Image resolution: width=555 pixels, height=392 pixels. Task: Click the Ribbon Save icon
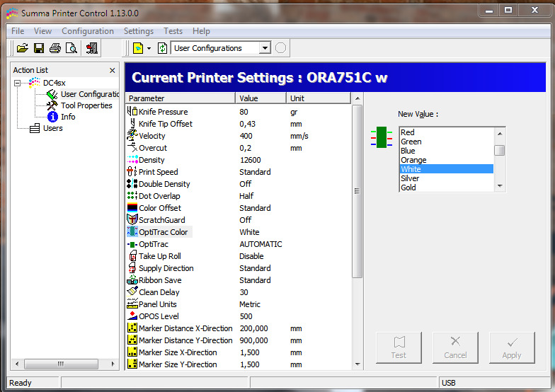click(x=132, y=280)
